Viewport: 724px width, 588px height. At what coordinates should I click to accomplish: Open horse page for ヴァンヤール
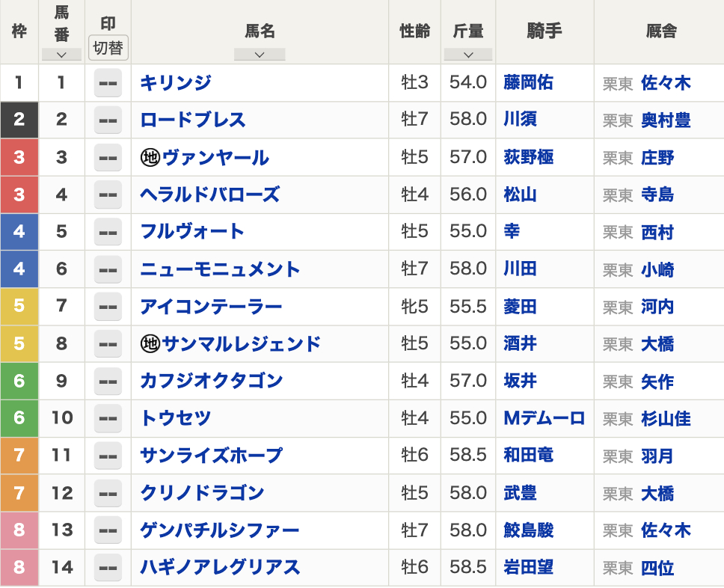coord(215,158)
